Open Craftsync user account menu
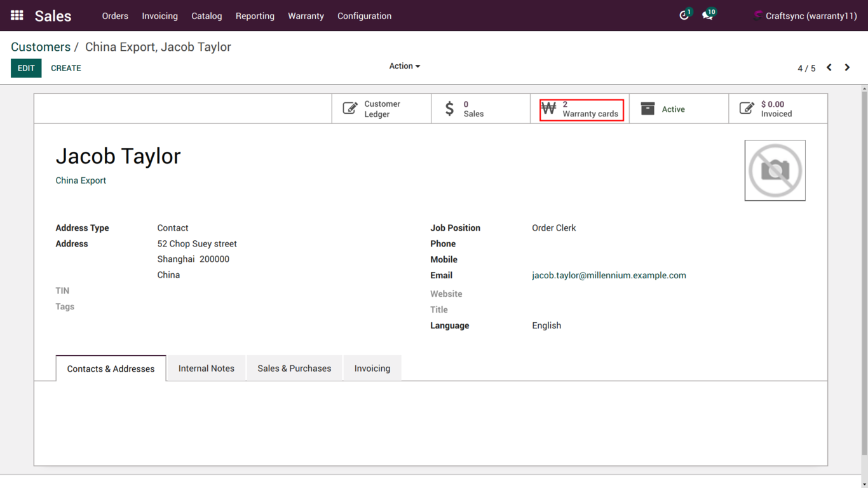 click(x=804, y=16)
